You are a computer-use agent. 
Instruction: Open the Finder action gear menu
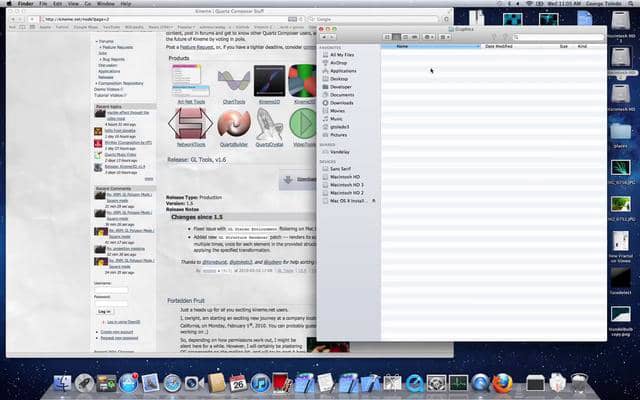(x=429, y=37)
